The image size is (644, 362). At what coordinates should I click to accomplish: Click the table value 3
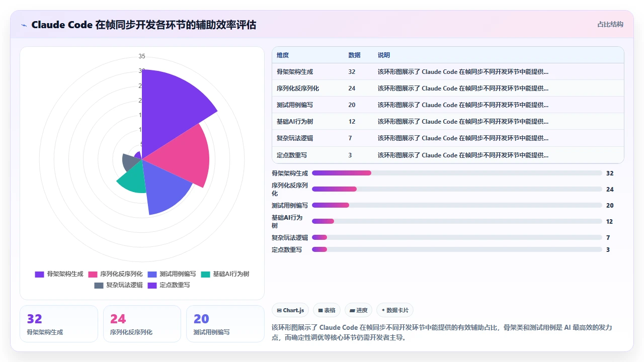point(350,155)
